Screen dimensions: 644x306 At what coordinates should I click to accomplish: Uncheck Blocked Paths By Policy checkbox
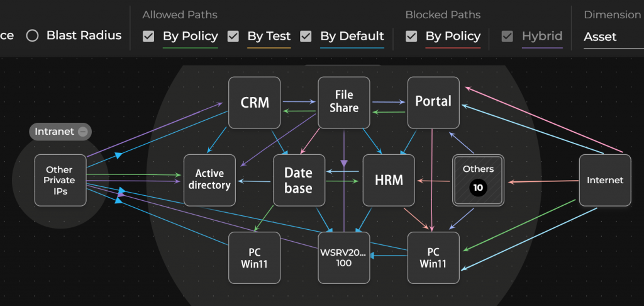(x=411, y=37)
